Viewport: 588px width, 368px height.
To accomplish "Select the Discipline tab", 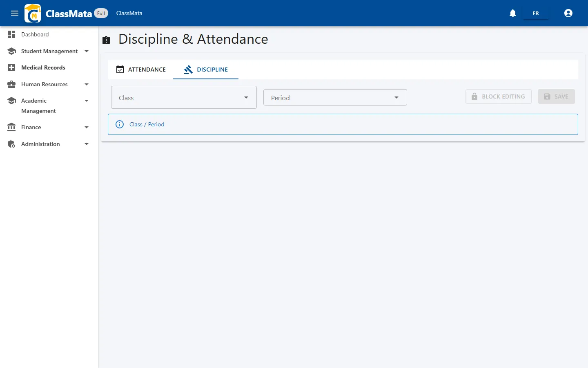I will tap(206, 70).
